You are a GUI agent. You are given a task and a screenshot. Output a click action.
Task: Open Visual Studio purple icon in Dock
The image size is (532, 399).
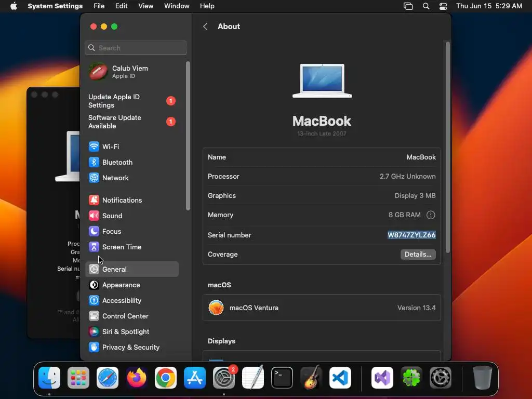coord(382,378)
